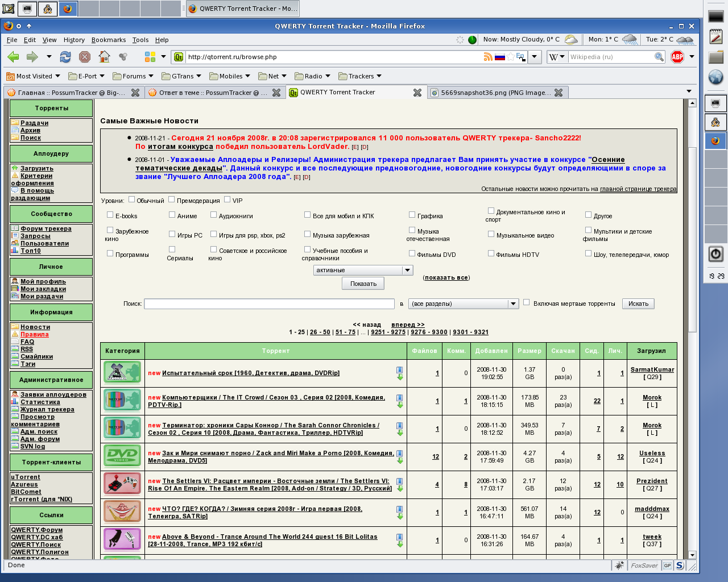Click the Russian flag icon in address bar
The image size is (728, 582).
500,57
